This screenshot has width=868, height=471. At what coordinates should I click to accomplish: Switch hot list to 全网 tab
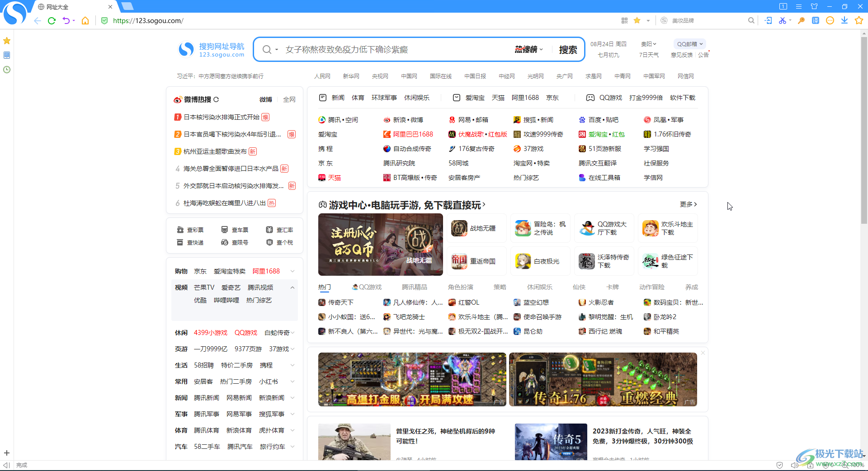(x=289, y=99)
